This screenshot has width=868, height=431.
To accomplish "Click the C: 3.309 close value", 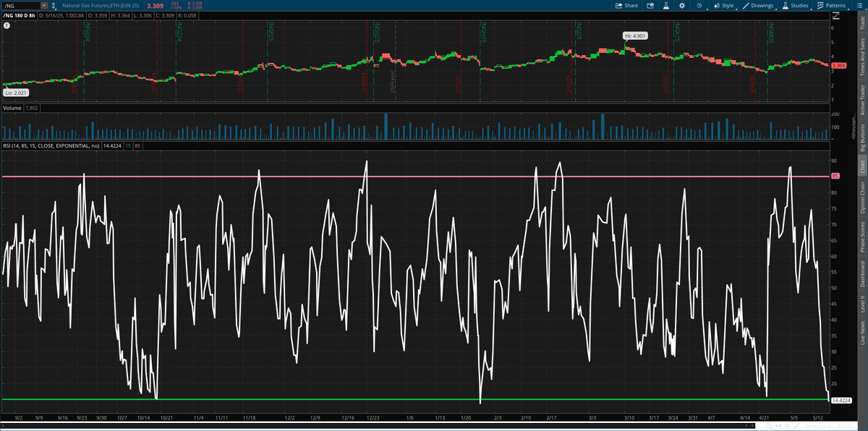I will pyautogui.click(x=163, y=15).
